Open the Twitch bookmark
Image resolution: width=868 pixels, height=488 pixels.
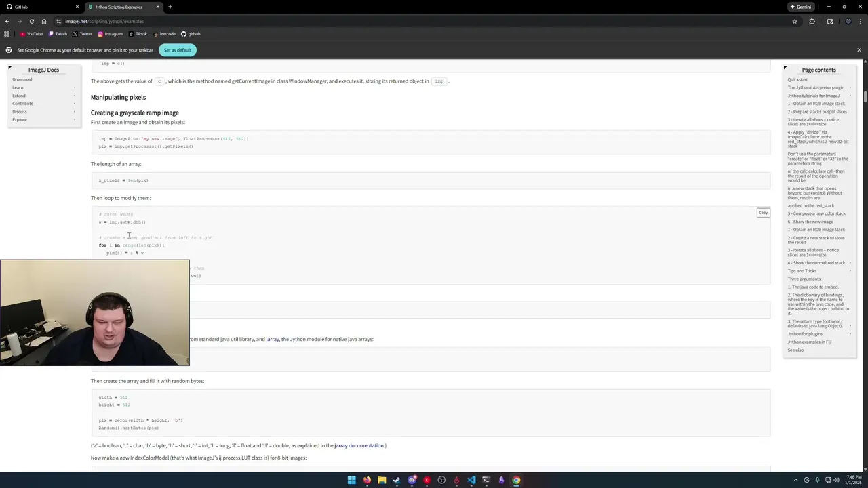coord(58,34)
